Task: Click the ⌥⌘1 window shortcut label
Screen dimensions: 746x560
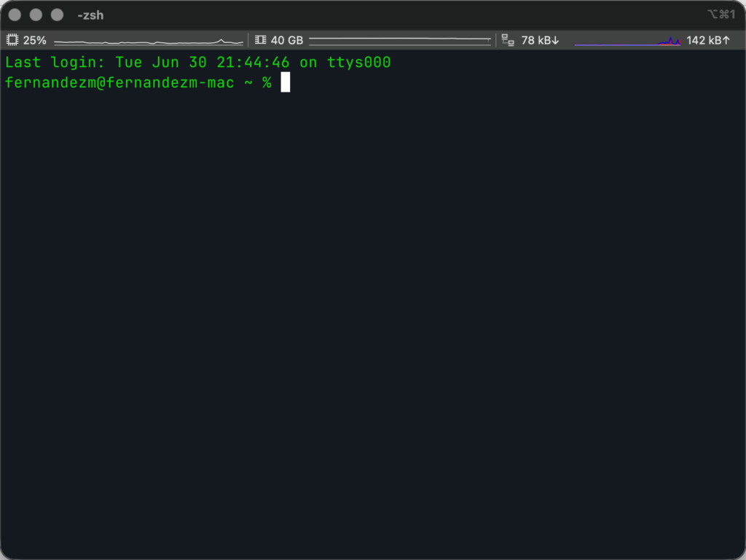Action: coord(721,15)
